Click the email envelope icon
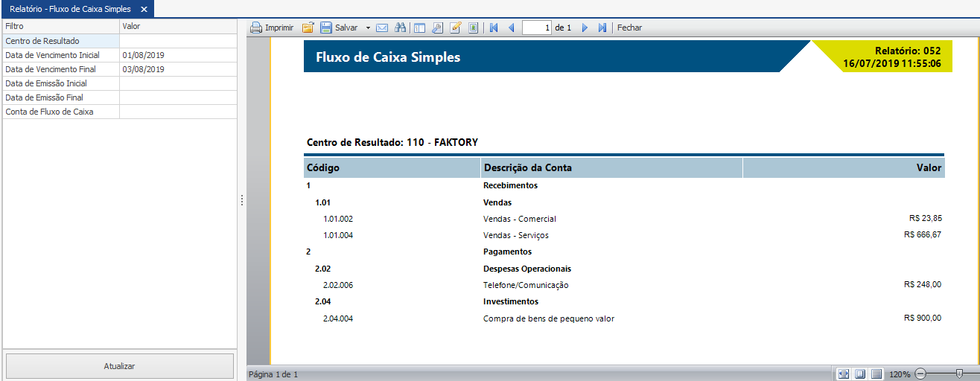Image resolution: width=980 pixels, height=381 pixels. click(x=382, y=28)
